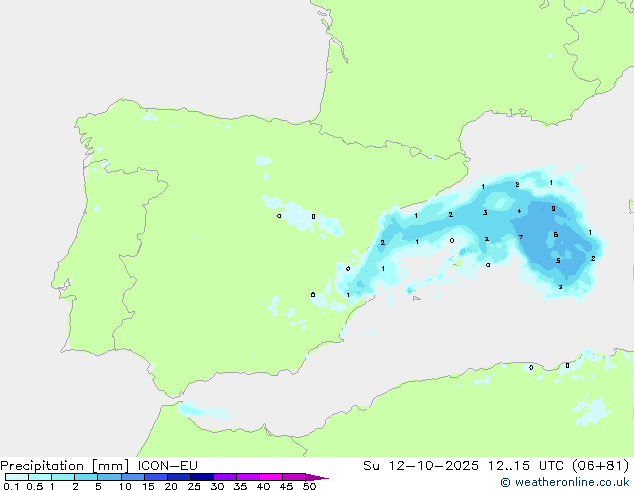This screenshot has height=490, width=634.
Task: Click the 20–25 mm dark blue swatch
Action: 178,477
